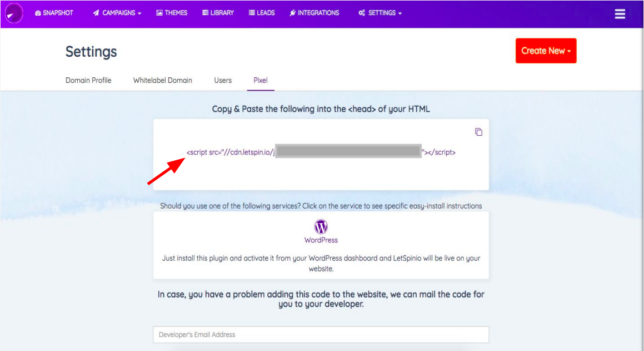
Task: Open the Integrations page
Action: (x=314, y=13)
